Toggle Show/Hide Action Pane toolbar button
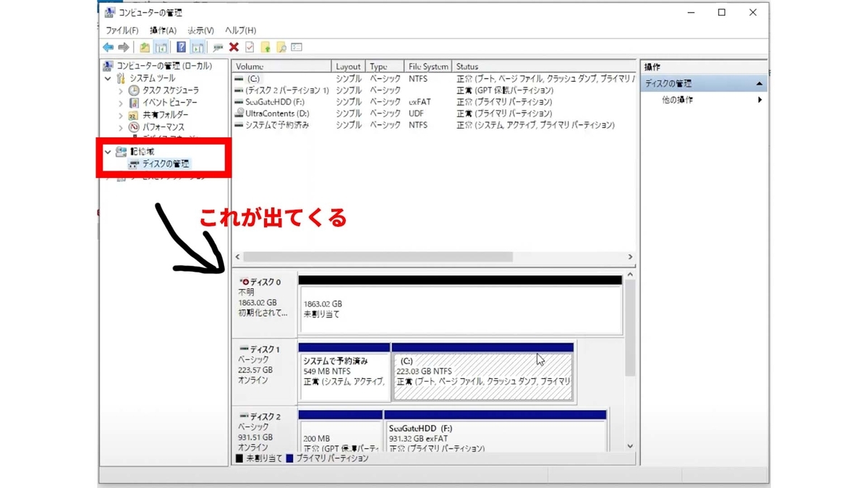The image size is (868, 488). [x=197, y=47]
